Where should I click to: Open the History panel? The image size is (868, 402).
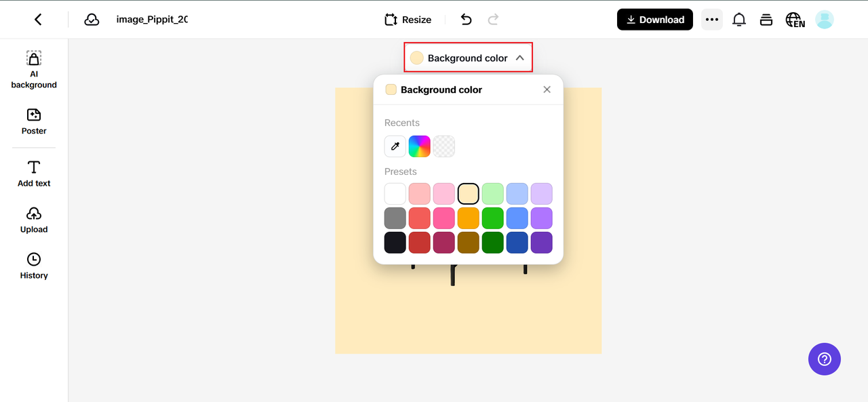34,266
